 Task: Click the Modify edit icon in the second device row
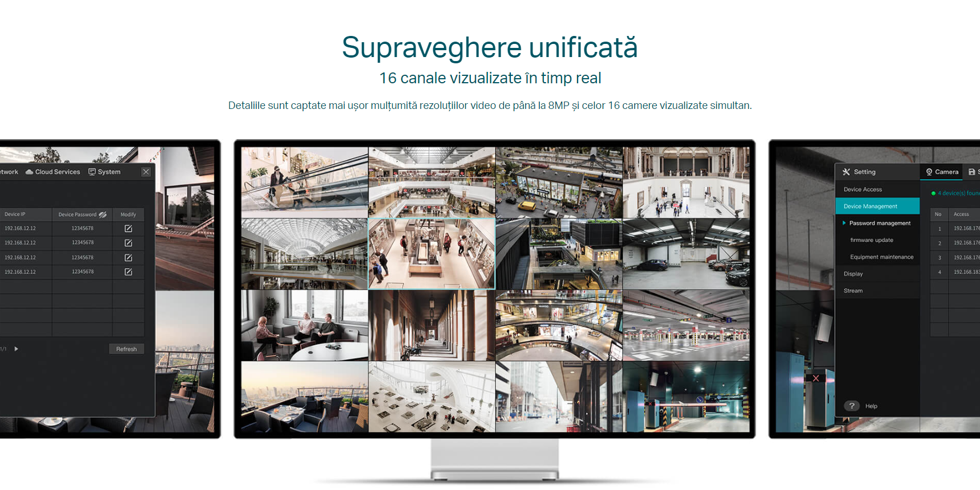click(x=128, y=243)
